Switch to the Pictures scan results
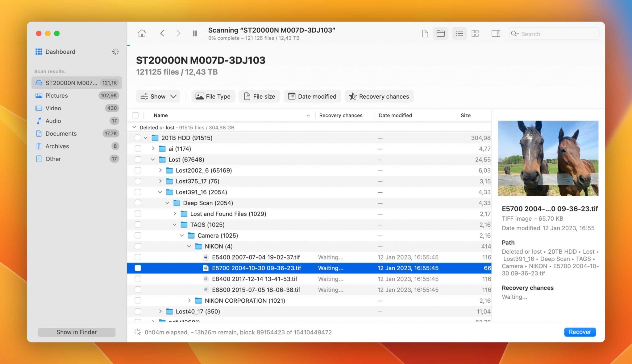 pos(57,96)
